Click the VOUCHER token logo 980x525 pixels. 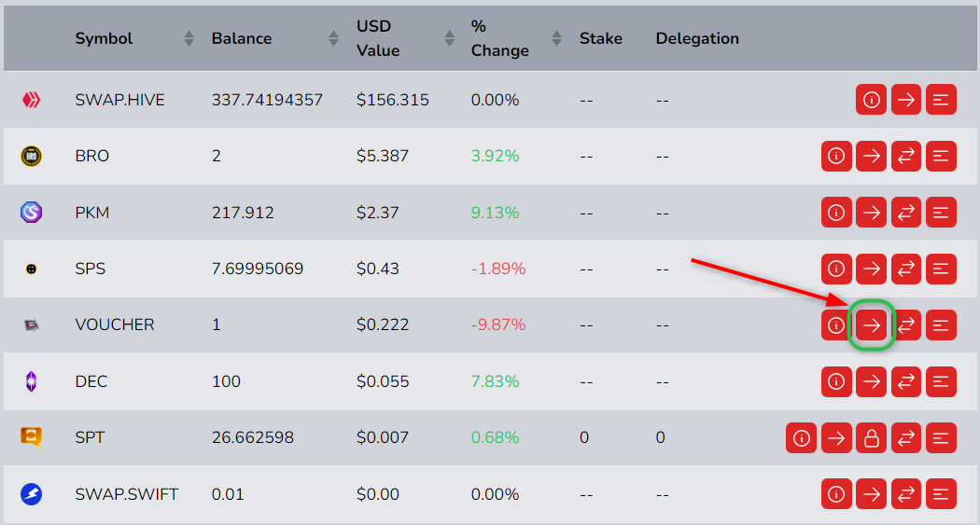[31, 325]
